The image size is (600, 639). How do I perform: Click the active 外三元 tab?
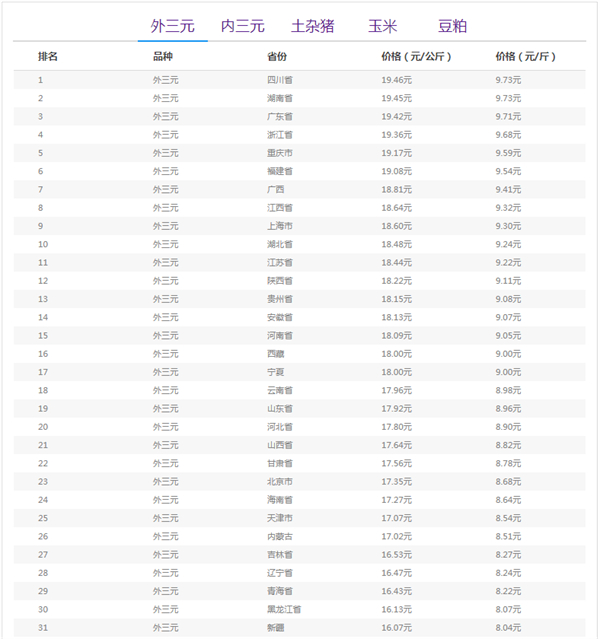click(x=172, y=26)
